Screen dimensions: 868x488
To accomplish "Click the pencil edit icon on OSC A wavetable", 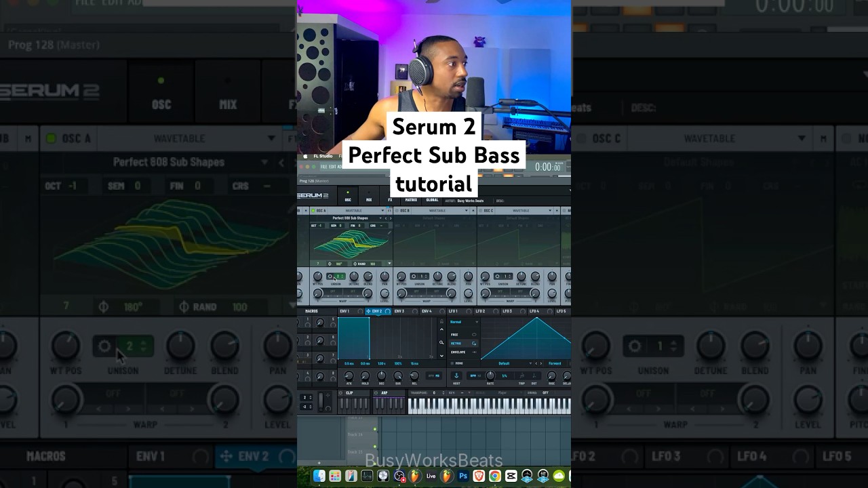I will tap(389, 232).
